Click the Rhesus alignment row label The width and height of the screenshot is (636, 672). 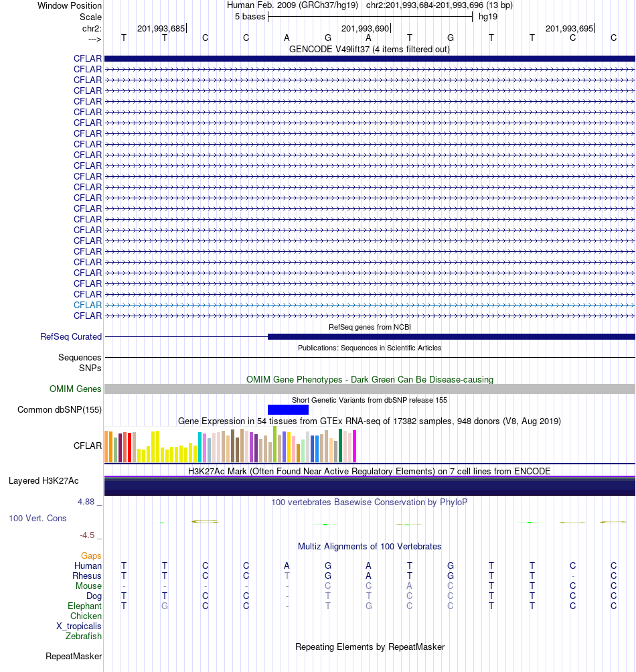tap(86, 576)
